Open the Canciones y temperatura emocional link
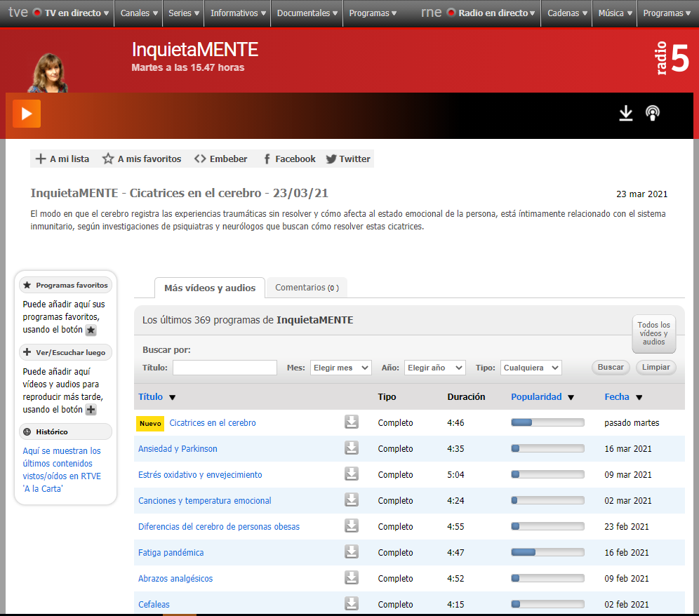 [205, 500]
